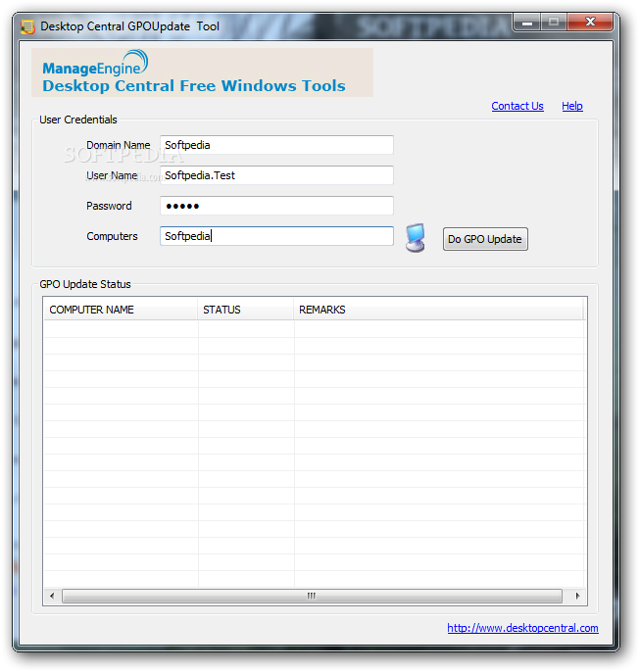Focus the Computers input field
The height and width of the screenshot is (672, 640).
(x=277, y=236)
